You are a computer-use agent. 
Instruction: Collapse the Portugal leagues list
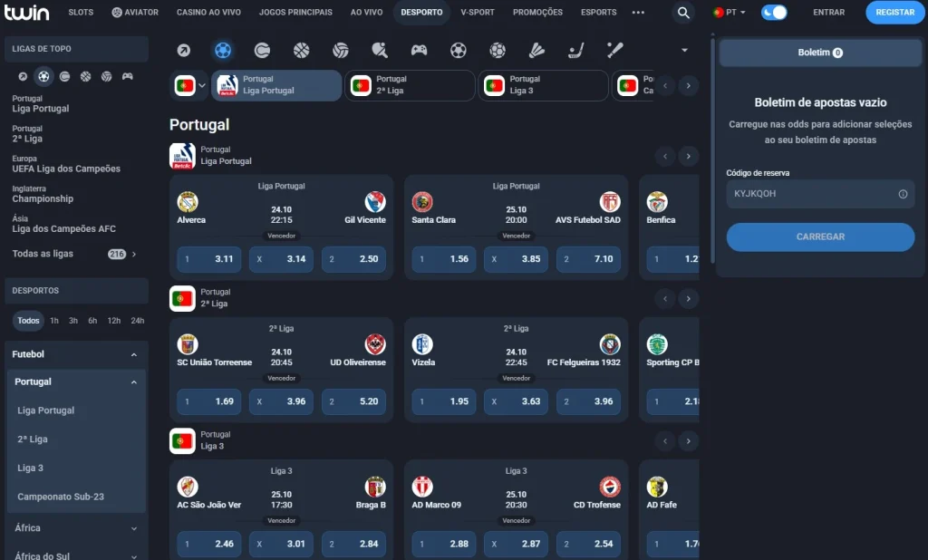click(134, 382)
